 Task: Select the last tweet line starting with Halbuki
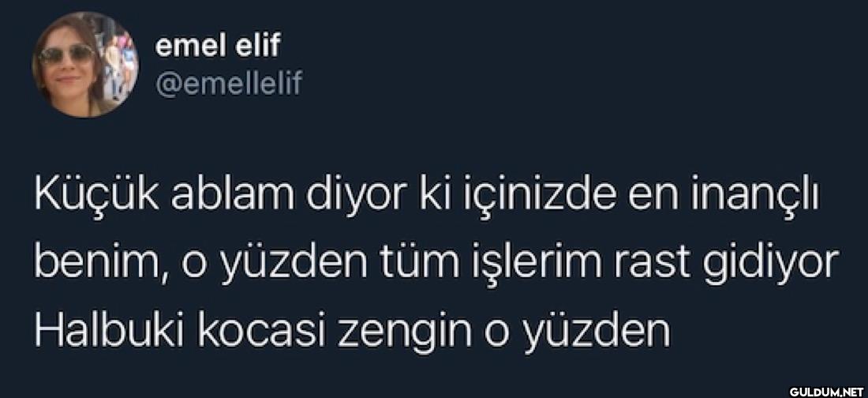point(352,331)
